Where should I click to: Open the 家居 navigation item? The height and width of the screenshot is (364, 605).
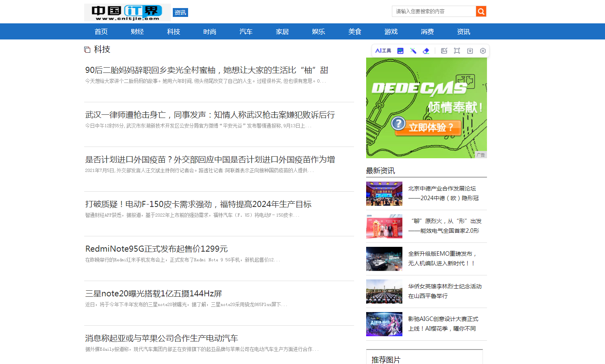pyautogui.click(x=282, y=31)
